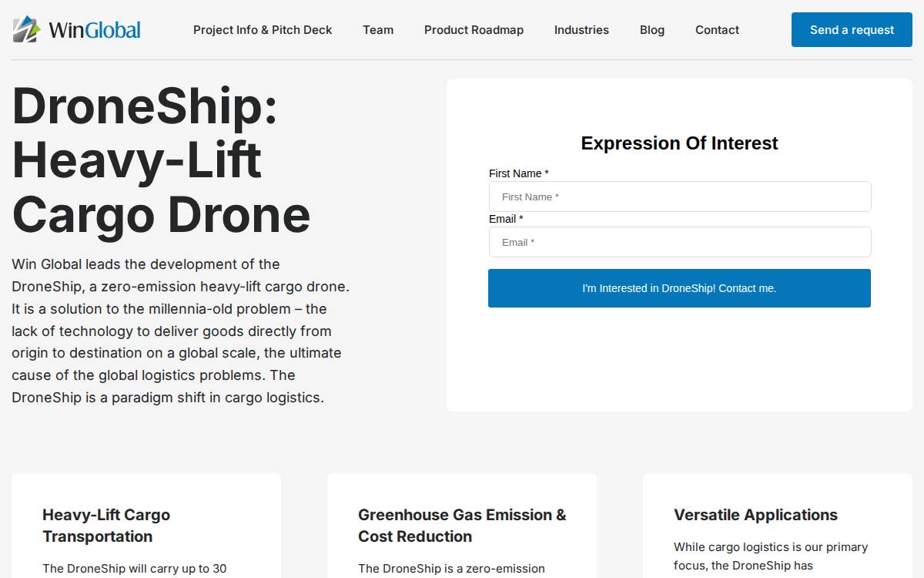The width and height of the screenshot is (924, 578).
Task: Select Industries in the navigation bar
Action: coord(581,30)
